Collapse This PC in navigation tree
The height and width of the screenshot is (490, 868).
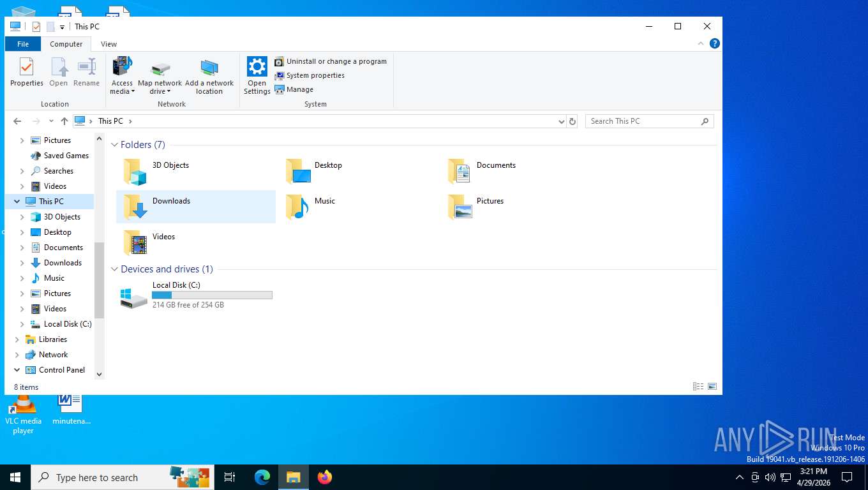pos(17,202)
